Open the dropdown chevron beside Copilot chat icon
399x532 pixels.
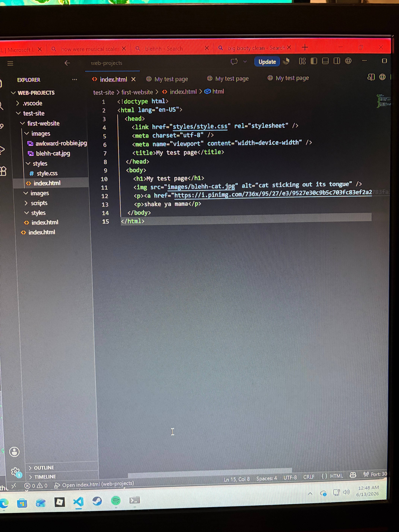point(245,62)
